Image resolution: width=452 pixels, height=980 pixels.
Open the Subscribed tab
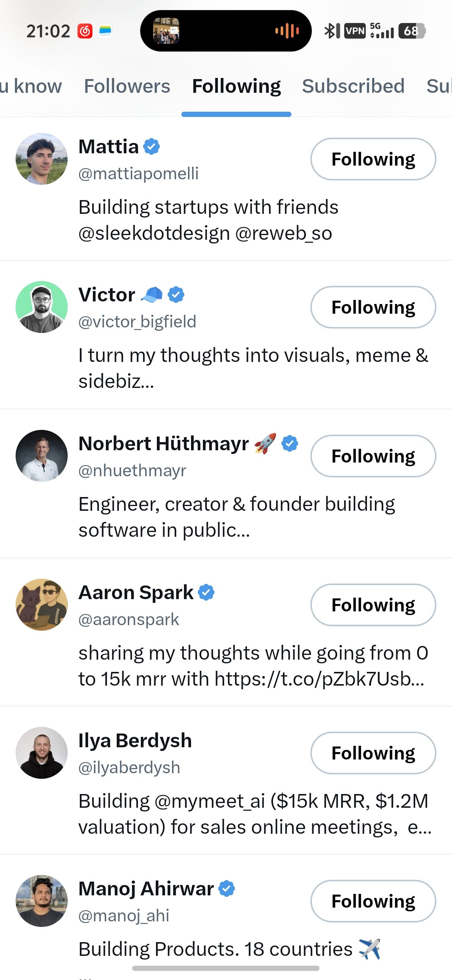click(x=353, y=86)
